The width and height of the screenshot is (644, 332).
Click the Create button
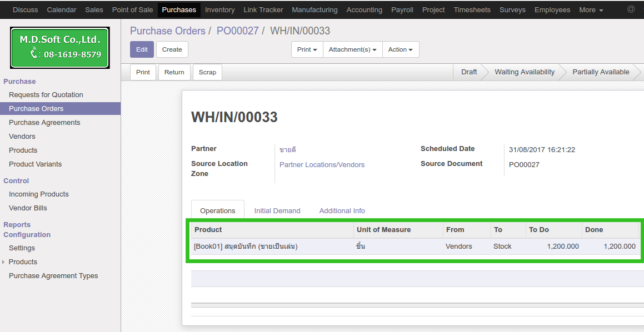172,49
